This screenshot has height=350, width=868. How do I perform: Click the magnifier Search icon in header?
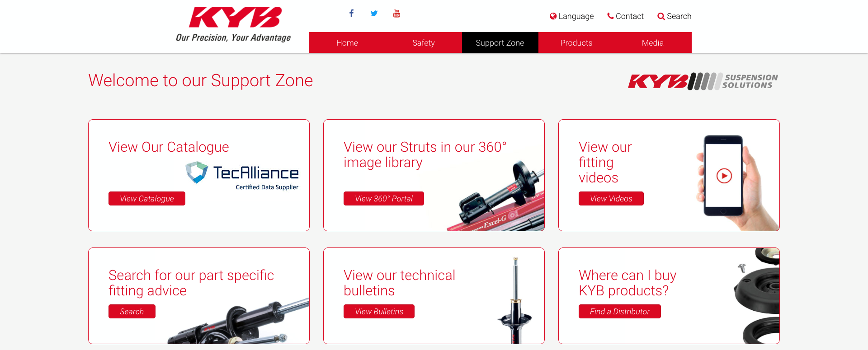(661, 16)
